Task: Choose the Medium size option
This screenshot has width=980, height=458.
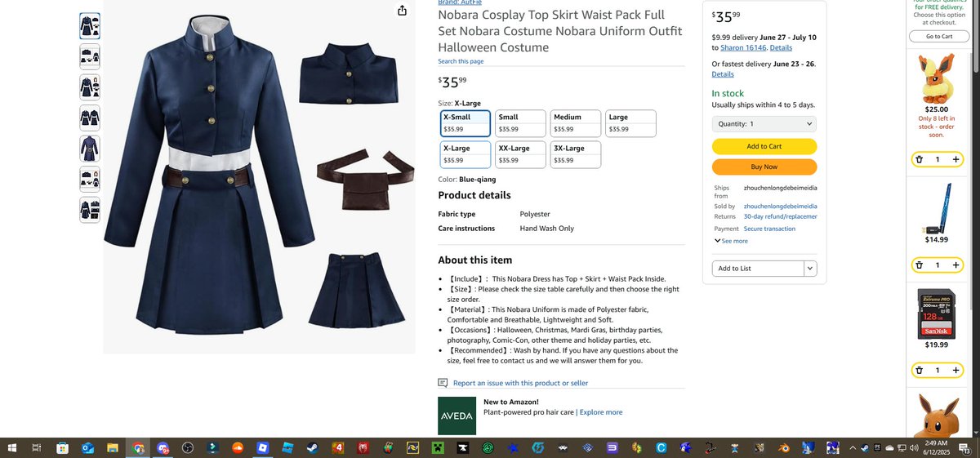Action: pos(575,123)
